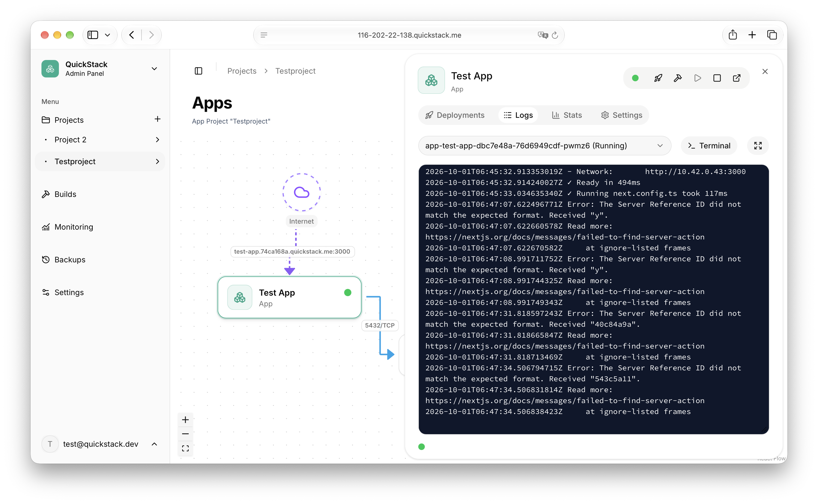Switch to the Deployments tab
818x504 pixels.
point(455,115)
